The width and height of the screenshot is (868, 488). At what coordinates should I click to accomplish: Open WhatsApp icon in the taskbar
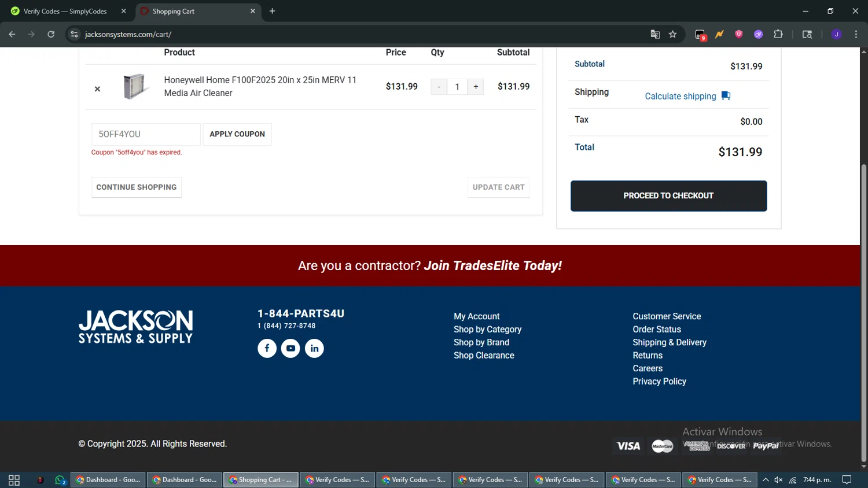pyautogui.click(x=60, y=480)
